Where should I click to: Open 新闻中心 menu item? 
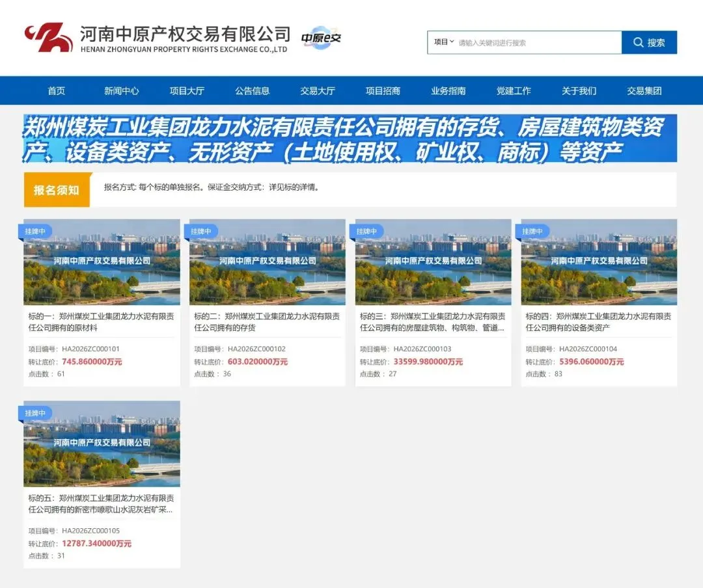[122, 91]
